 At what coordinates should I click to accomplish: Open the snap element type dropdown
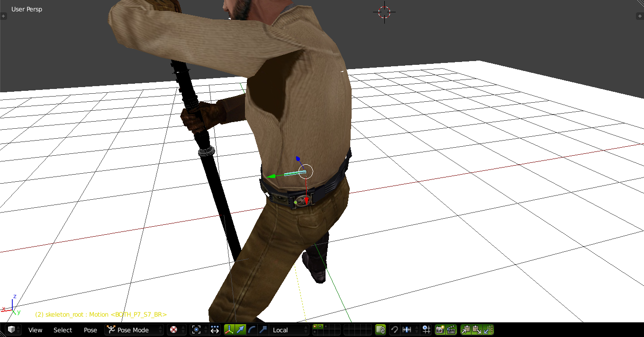pyautogui.click(x=409, y=330)
